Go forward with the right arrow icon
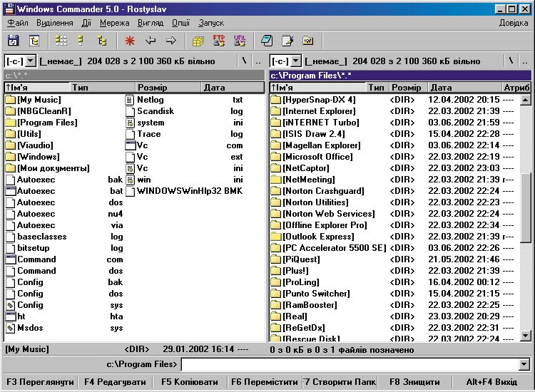This screenshot has width=535, height=392. coord(171,41)
